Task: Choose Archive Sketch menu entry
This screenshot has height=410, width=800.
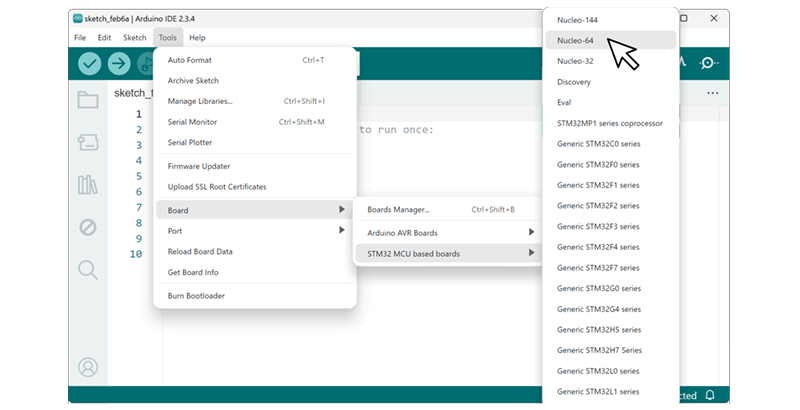Action: (x=255, y=81)
